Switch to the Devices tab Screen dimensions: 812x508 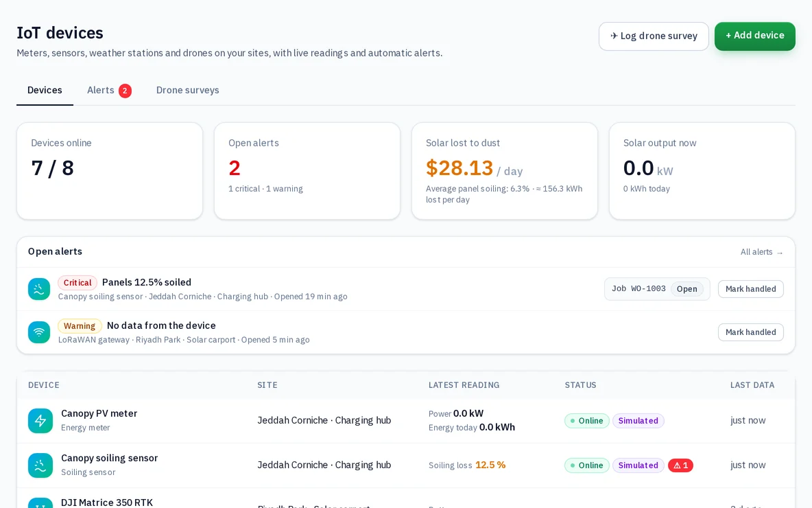click(45, 90)
